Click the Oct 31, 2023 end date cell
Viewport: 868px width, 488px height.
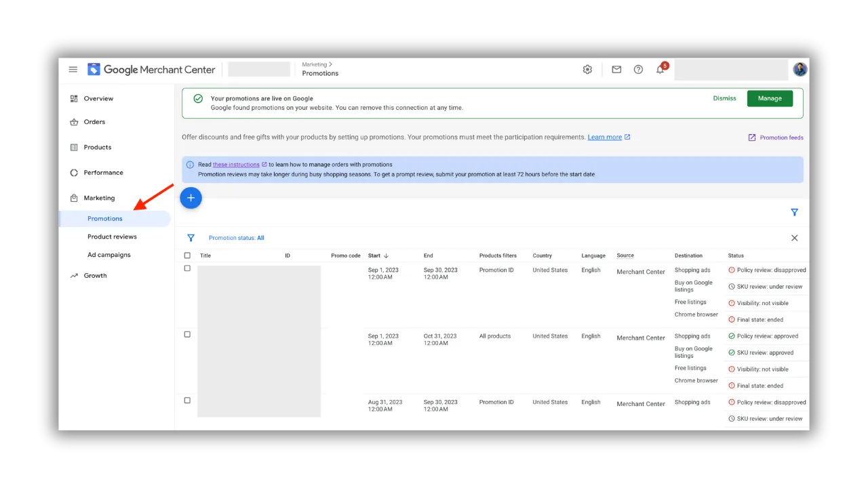(440, 340)
